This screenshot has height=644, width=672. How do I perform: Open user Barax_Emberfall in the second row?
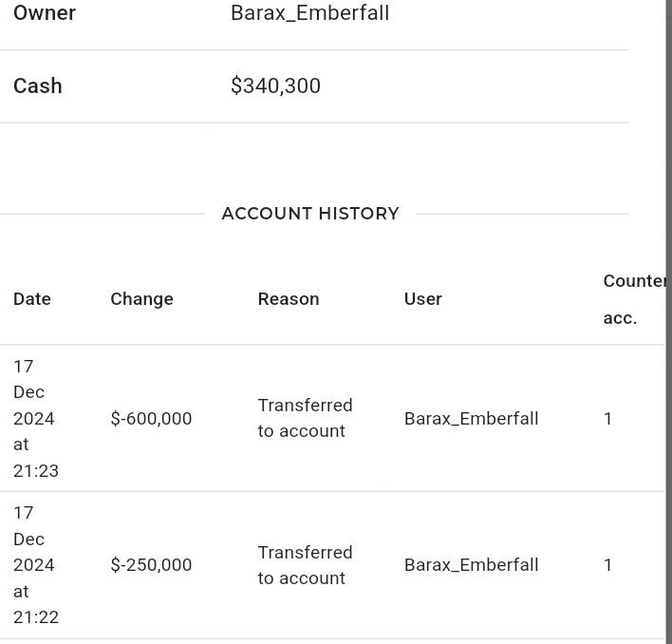[x=472, y=565]
